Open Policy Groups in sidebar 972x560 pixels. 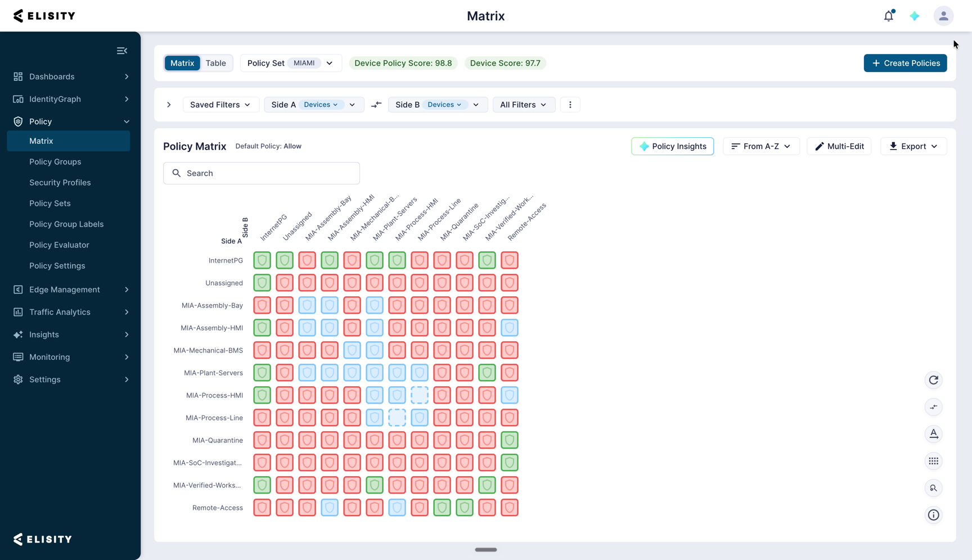(x=55, y=161)
